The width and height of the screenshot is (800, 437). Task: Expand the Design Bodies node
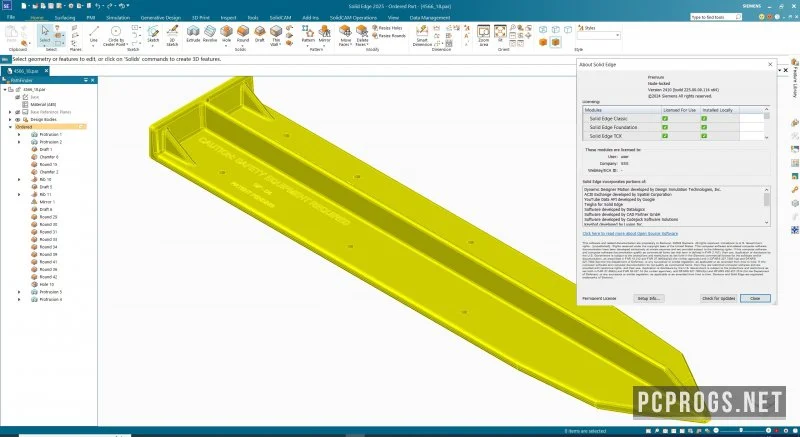(10, 119)
